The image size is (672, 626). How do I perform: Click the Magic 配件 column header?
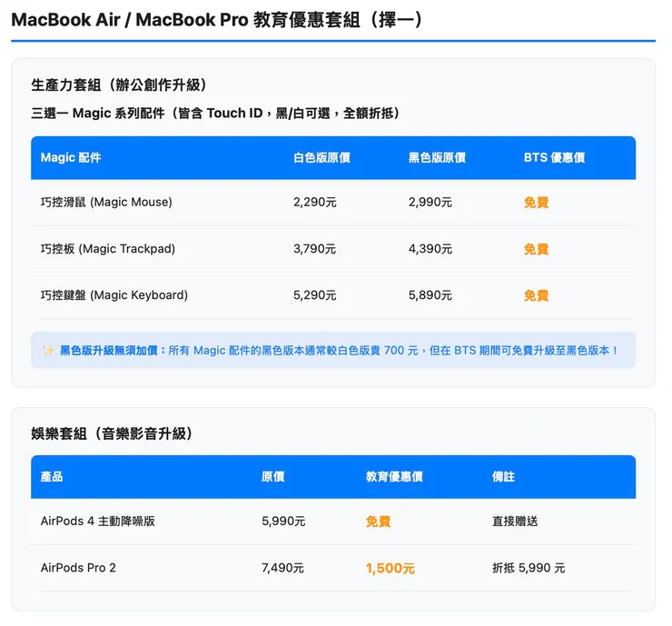(x=71, y=158)
